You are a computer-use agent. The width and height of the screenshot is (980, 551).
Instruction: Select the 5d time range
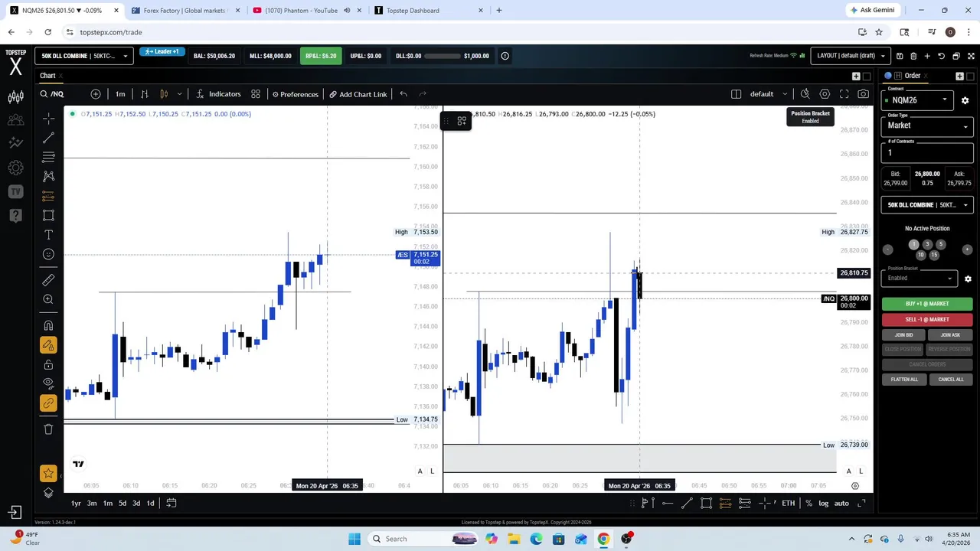coord(122,503)
